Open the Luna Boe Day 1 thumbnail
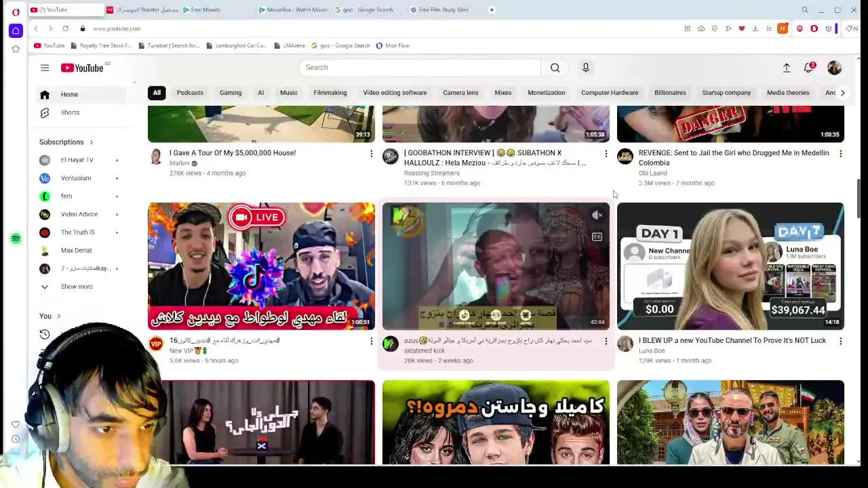This screenshot has height=488, width=868. [730, 266]
